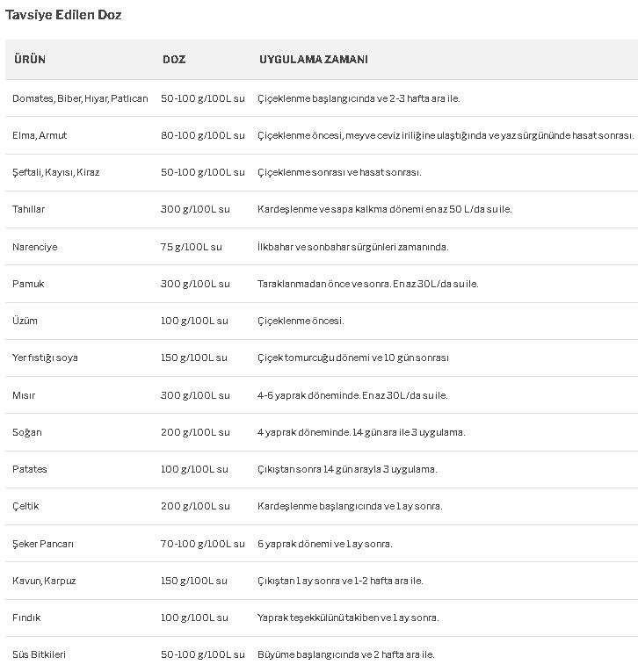Click the Üzüm product cell
This screenshot has width=638, height=672.
pos(25,321)
